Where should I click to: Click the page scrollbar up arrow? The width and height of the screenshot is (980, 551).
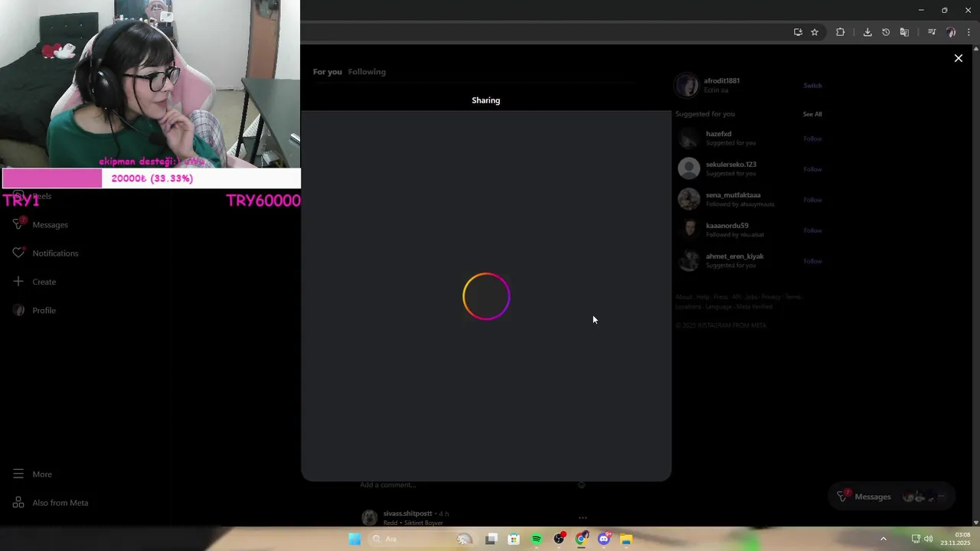tap(975, 48)
